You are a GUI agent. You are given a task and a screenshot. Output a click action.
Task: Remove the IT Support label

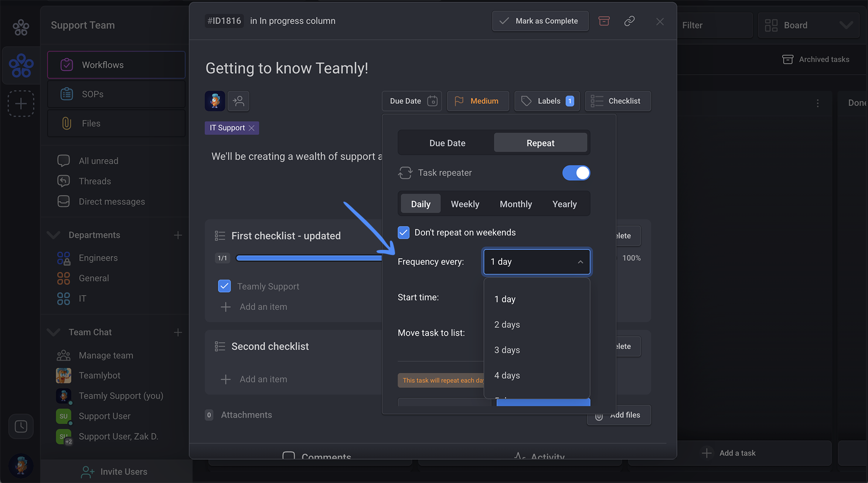pyautogui.click(x=252, y=128)
